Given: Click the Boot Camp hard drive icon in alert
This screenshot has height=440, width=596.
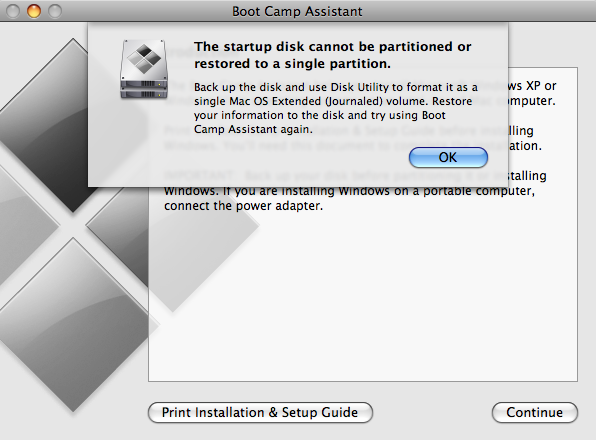Looking at the screenshot, I should pyautogui.click(x=144, y=69).
